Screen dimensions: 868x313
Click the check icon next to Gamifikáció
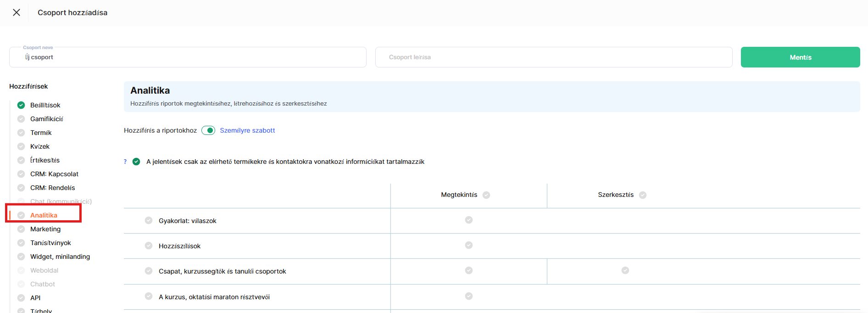(21, 119)
